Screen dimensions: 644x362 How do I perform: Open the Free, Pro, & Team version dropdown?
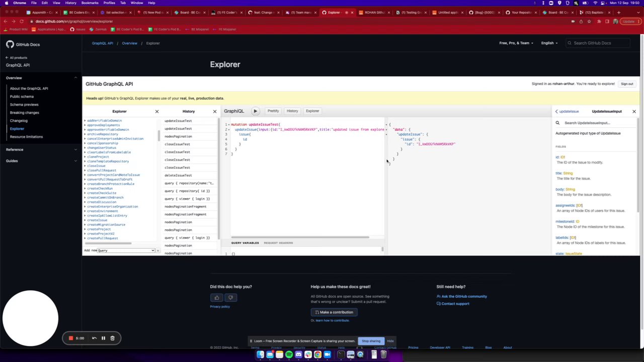coord(516,43)
